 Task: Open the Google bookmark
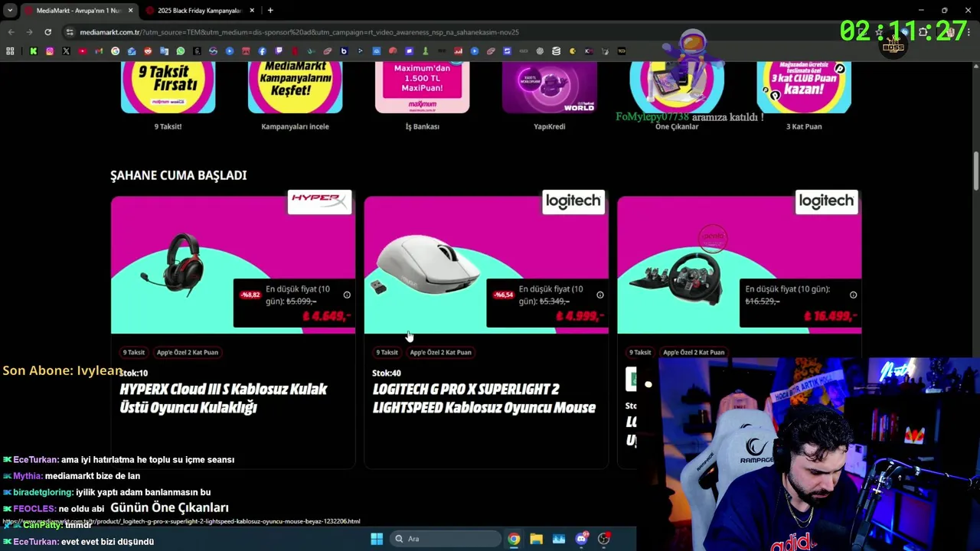click(x=115, y=51)
